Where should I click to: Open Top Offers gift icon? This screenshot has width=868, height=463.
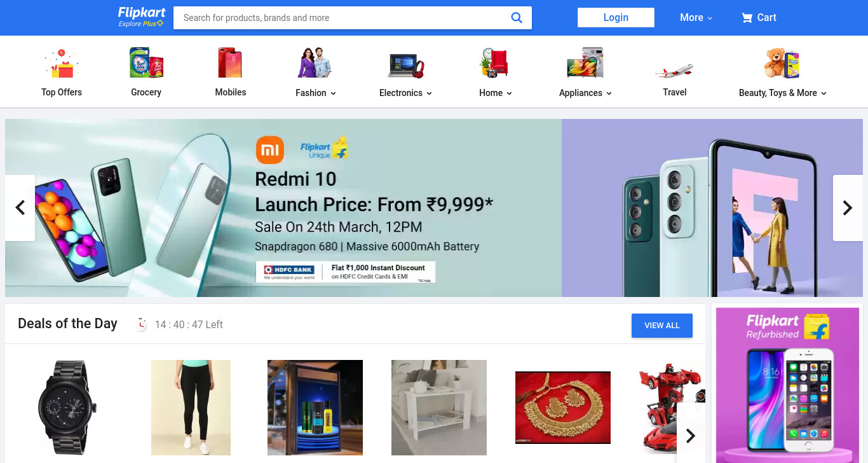tap(62, 63)
